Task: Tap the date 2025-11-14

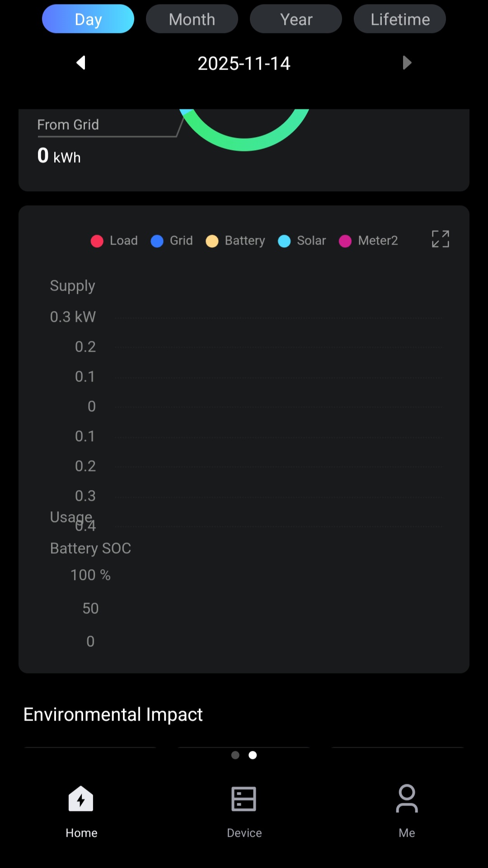Action: [x=244, y=63]
